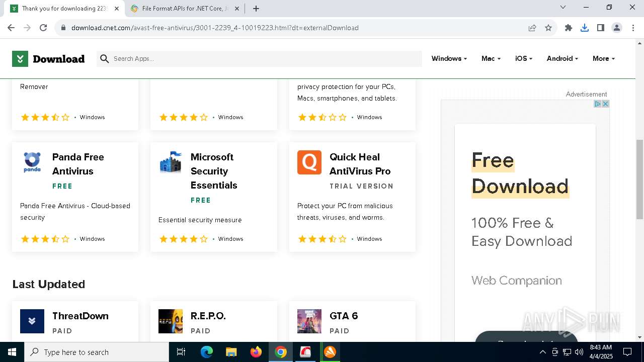Expand the Windows dropdown menu
Viewport: 644px width, 362px height.
(449, 59)
